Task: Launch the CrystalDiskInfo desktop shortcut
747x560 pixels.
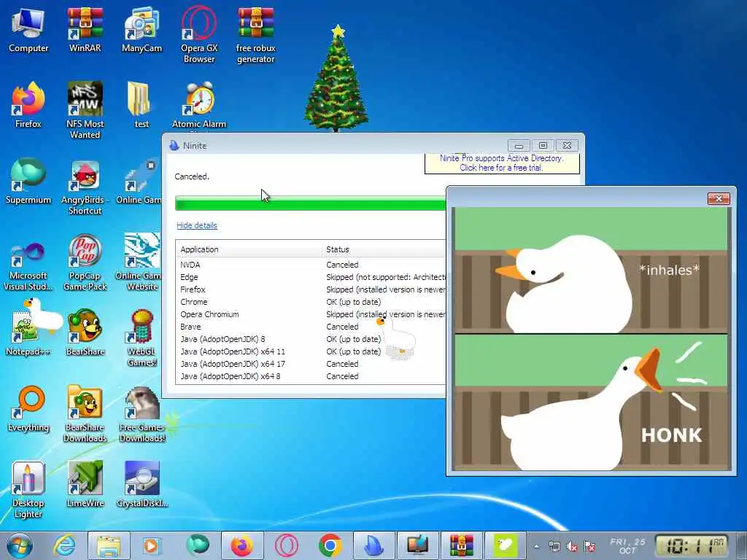Action: [142, 484]
